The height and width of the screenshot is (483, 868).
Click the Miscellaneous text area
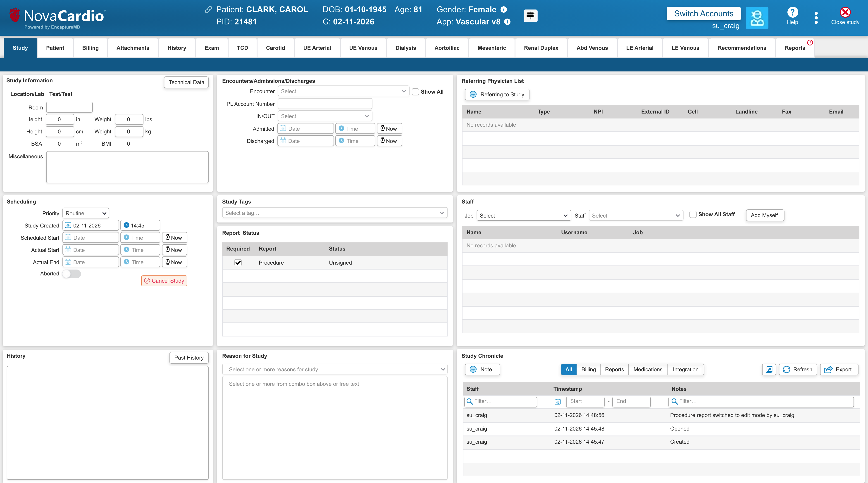click(127, 167)
